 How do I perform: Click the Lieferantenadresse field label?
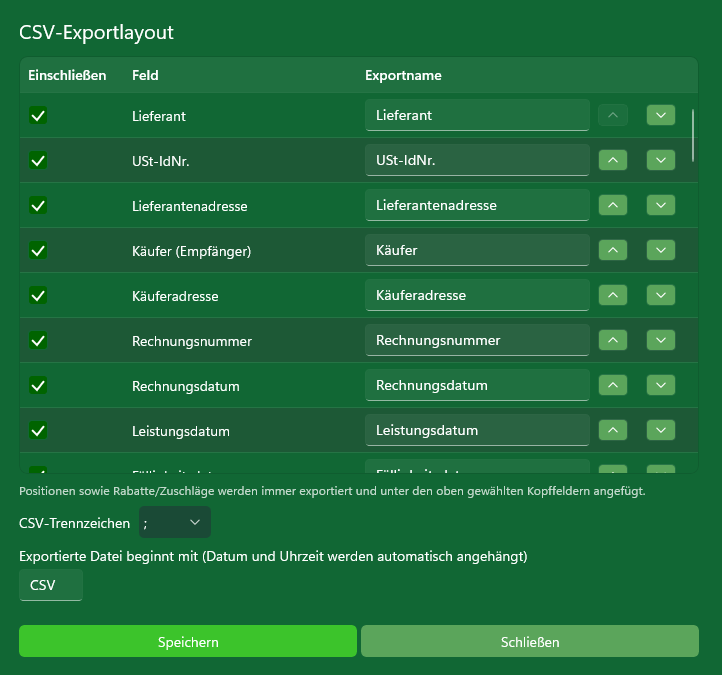click(x=190, y=206)
